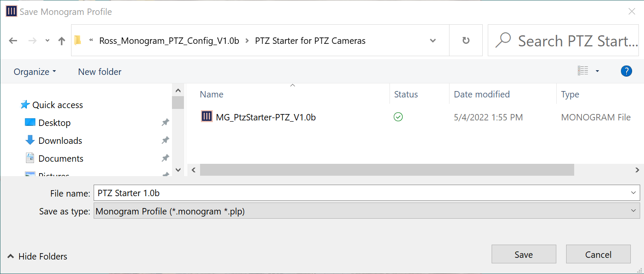
Task: Cancel the save dialog
Action: click(598, 254)
